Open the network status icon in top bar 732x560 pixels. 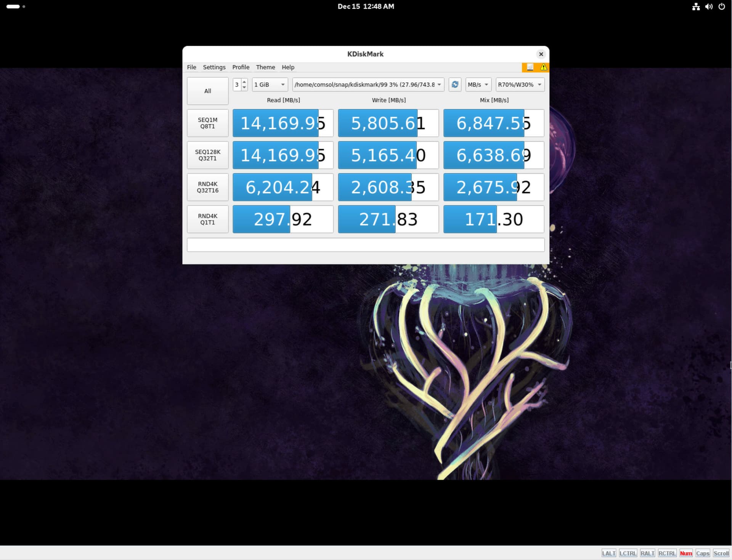pyautogui.click(x=696, y=6)
